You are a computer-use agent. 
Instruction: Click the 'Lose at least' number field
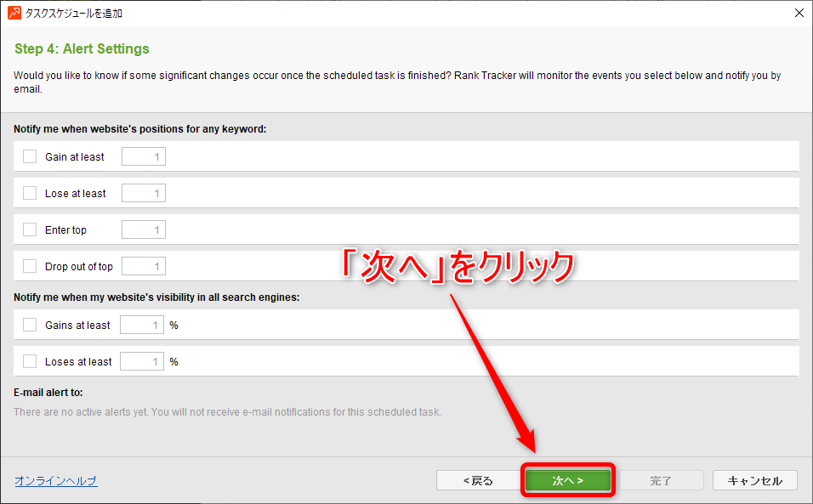pos(143,193)
